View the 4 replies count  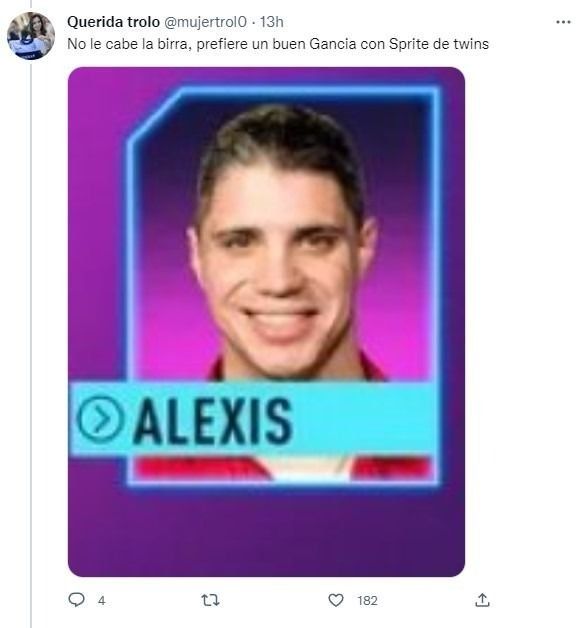pos(101,600)
